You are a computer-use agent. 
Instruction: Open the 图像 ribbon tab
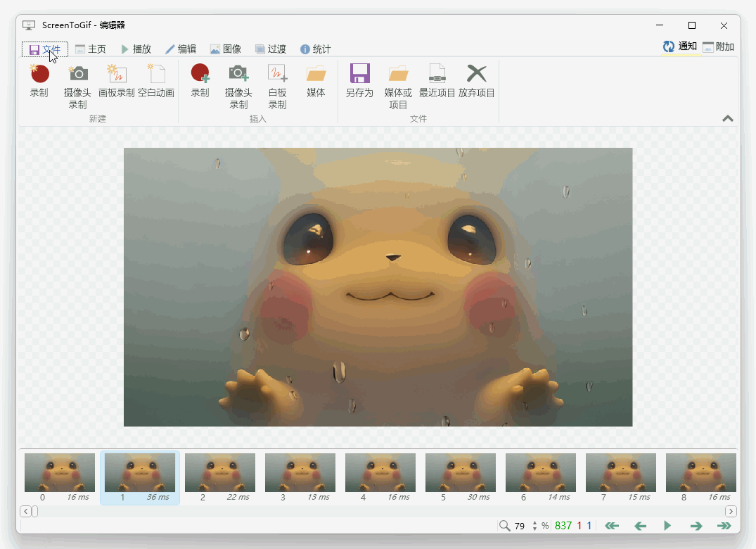(226, 49)
